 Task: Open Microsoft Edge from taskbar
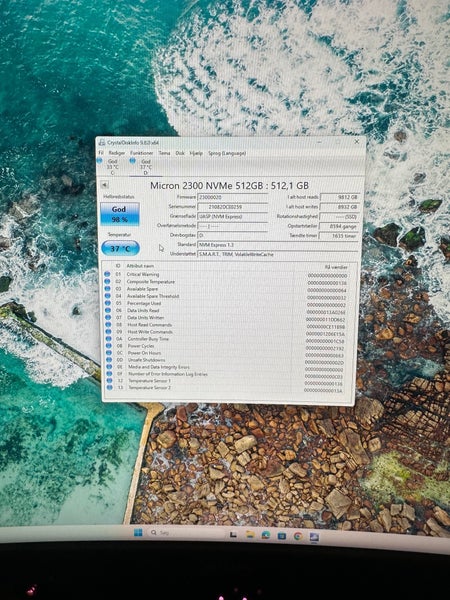[x=266, y=535]
